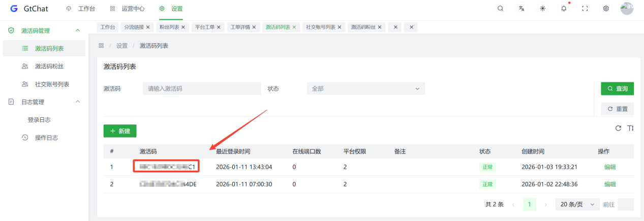This screenshot has height=221, width=644.
Task: Open table column settings icon
Action: pos(630,129)
